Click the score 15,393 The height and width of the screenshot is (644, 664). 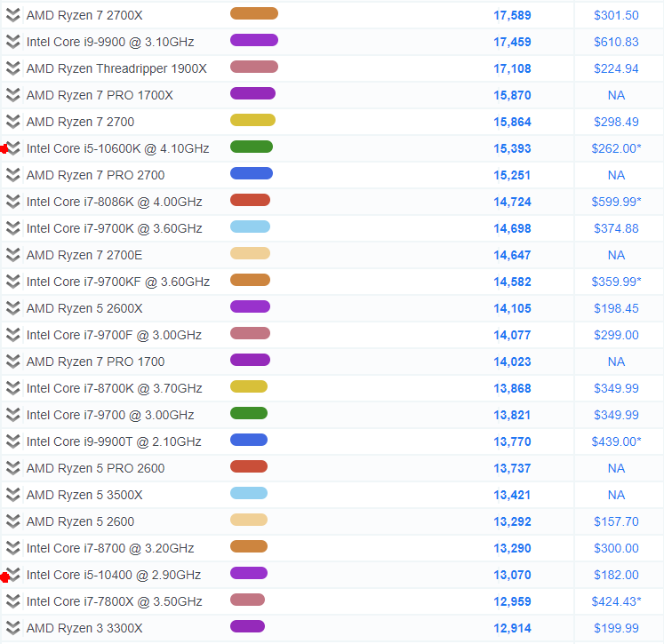click(512, 148)
